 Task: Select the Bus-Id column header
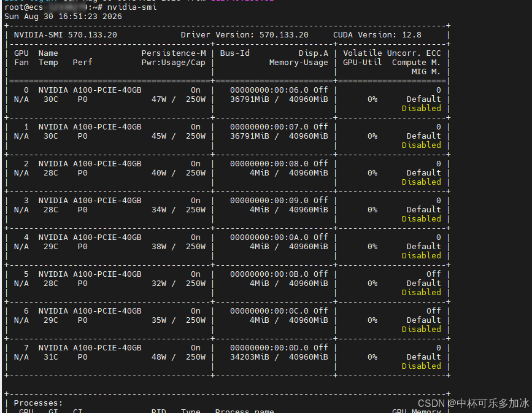point(235,53)
